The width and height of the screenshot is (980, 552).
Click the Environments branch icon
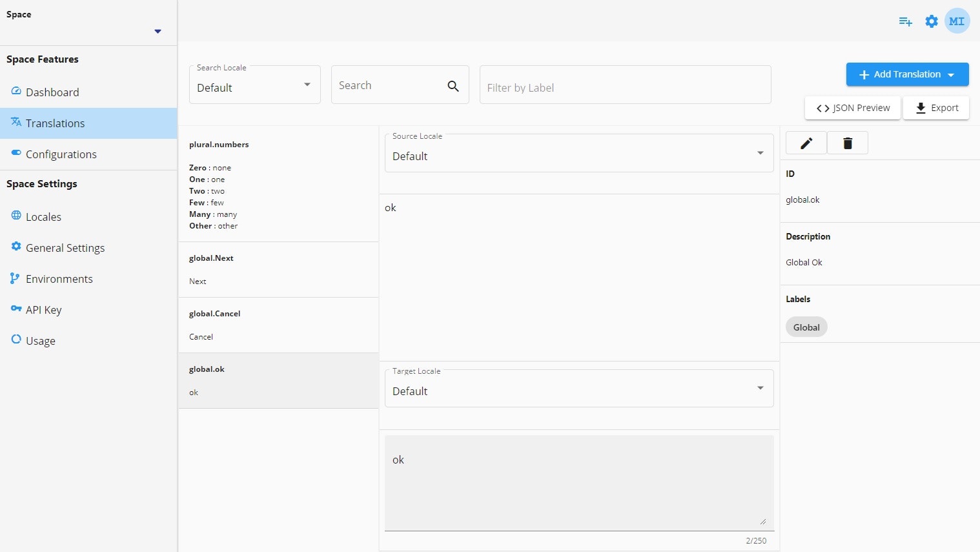tap(15, 278)
